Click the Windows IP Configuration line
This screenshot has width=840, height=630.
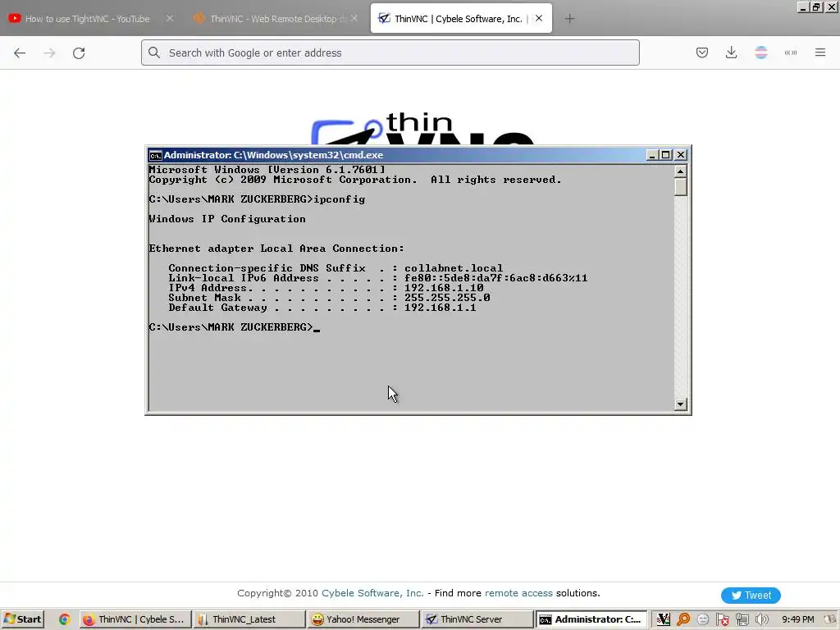point(227,219)
